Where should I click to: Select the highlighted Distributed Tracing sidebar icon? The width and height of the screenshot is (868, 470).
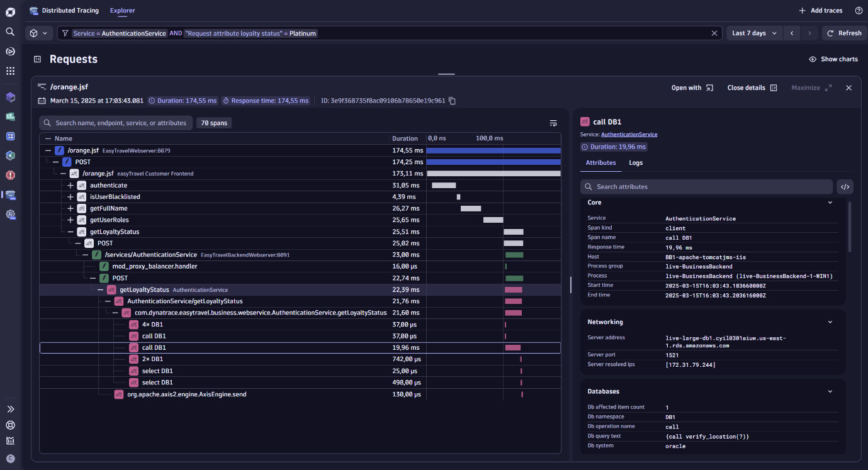[10, 195]
